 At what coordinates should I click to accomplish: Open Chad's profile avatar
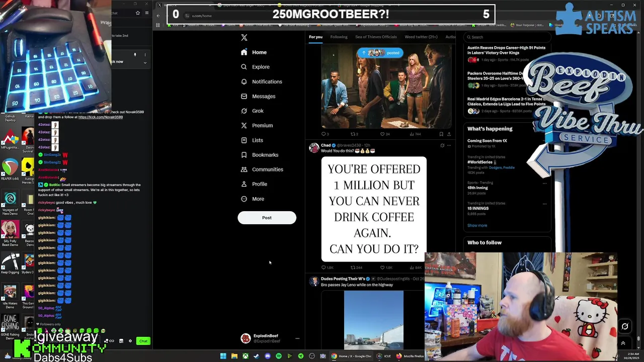pyautogui.click(x=314, y=148)
